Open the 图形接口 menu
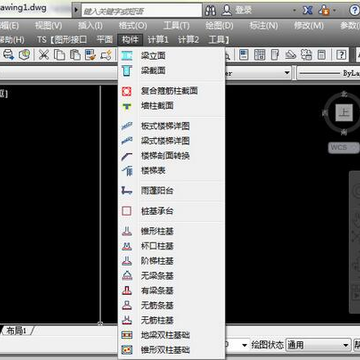The height and width of the screenshot is (360, 360). [71, 40]
